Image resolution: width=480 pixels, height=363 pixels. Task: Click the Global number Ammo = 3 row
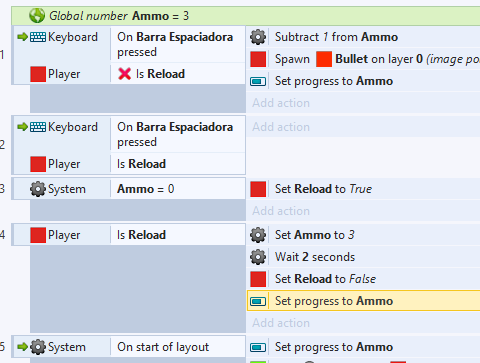(246, 16)
